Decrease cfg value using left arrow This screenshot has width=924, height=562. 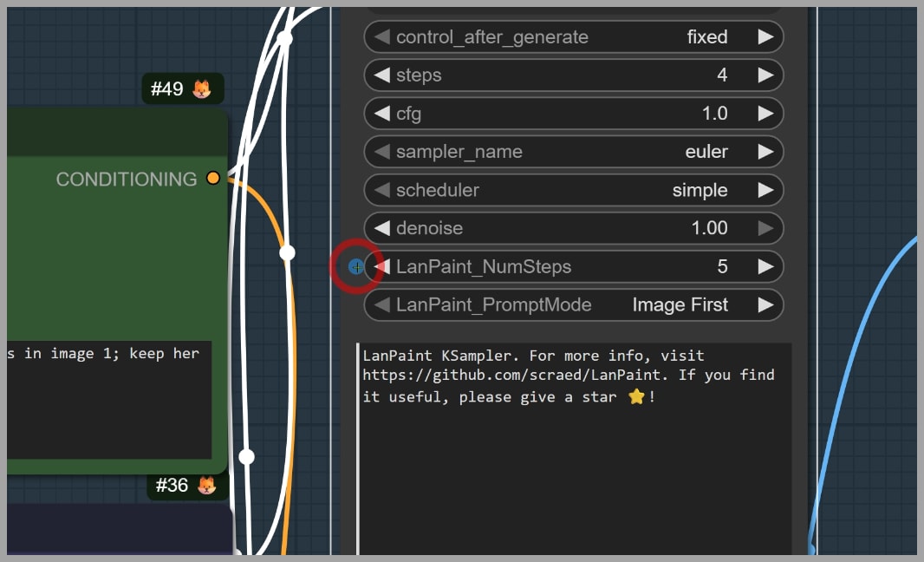[381, 114]
